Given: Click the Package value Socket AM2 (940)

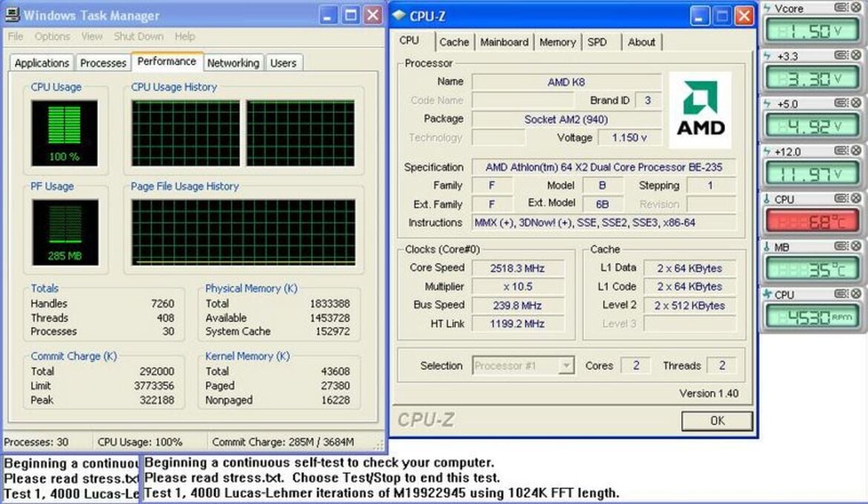Looking at the screenshot, I should 566,119.
